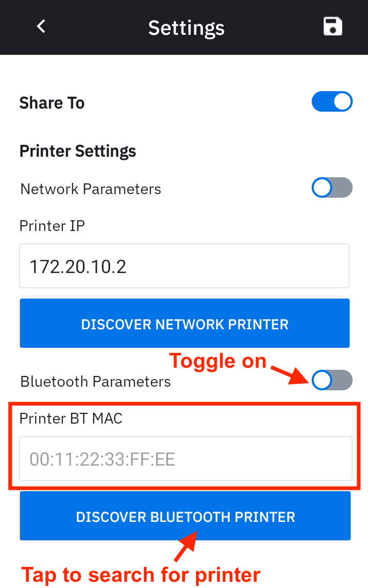Click the Printer BT MAC label
Image resolution: width=368 pixels, height=588 pixels.
click(71, 418)
